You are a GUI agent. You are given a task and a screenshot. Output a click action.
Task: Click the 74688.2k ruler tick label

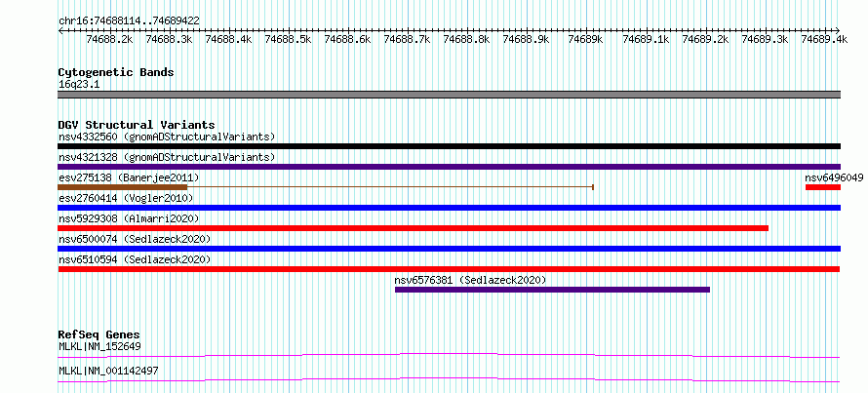pos(109,39)
